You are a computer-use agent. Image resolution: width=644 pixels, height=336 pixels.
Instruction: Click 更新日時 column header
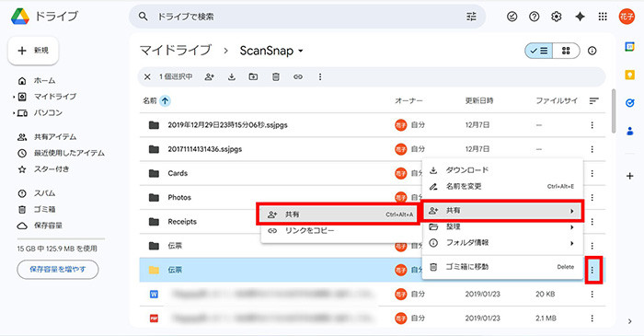pos(479,100)
